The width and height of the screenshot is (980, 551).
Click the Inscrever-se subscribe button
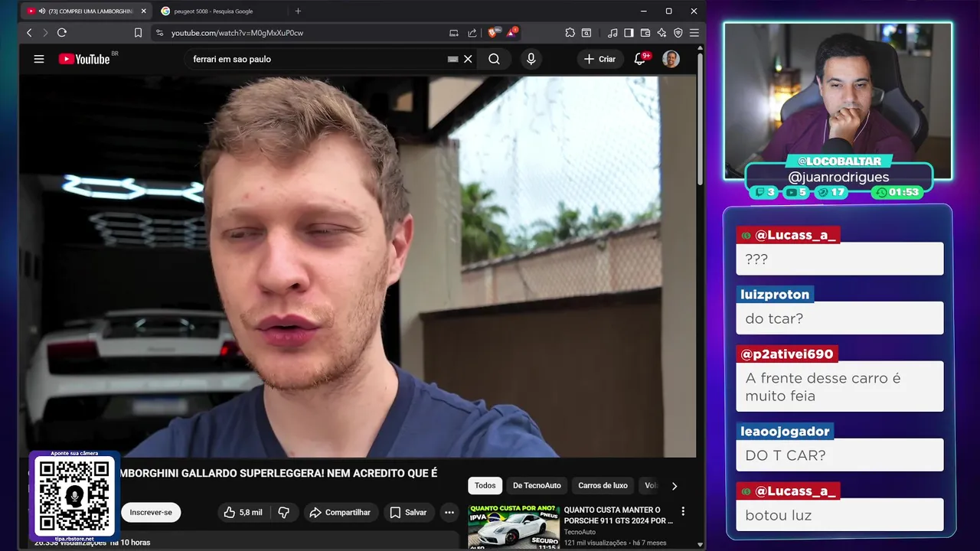click(151, 513)
